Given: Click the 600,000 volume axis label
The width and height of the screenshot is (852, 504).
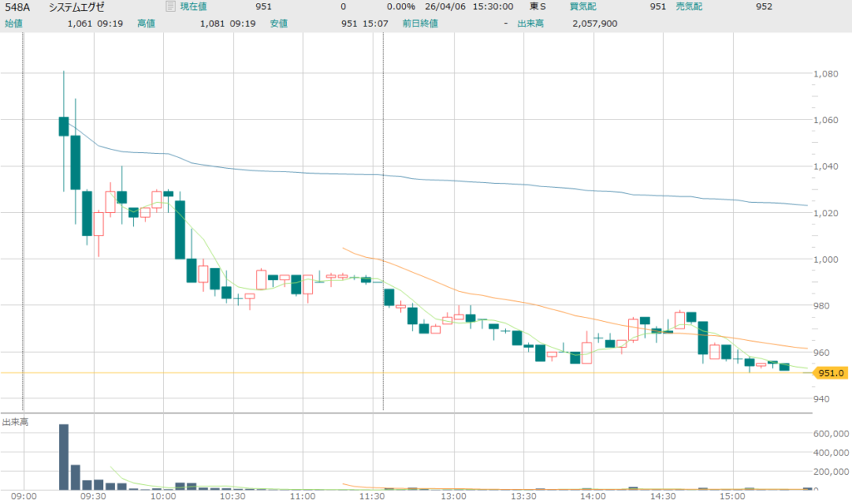Looking at the screenshot, I should (830, 433).
